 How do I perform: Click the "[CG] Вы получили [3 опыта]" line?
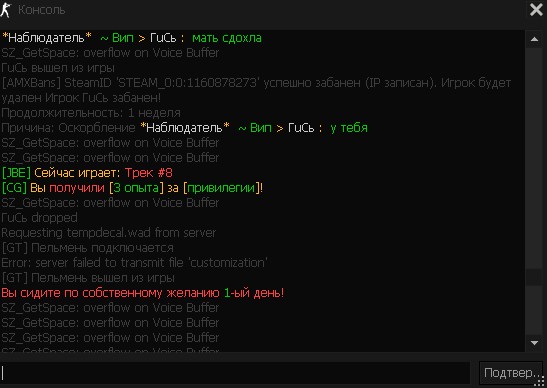coord(132,188)
